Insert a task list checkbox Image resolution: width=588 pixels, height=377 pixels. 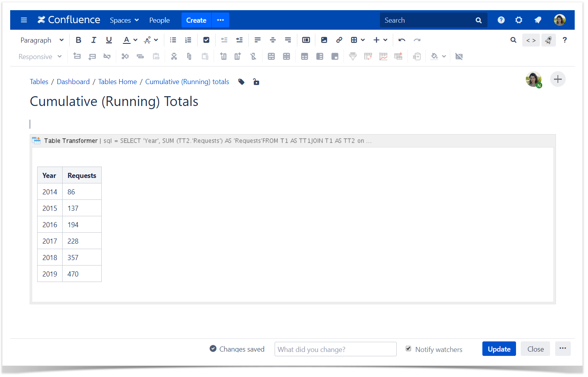tap(206, 40)
